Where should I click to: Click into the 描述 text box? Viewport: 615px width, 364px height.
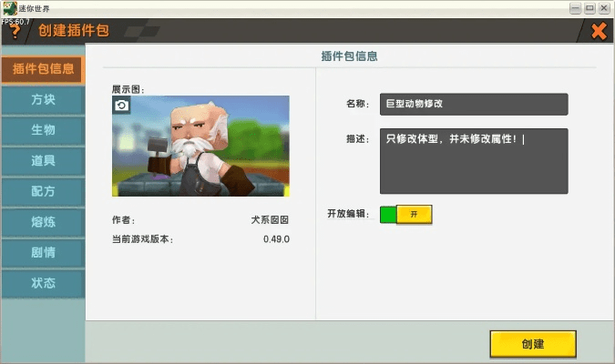point(473,160)
